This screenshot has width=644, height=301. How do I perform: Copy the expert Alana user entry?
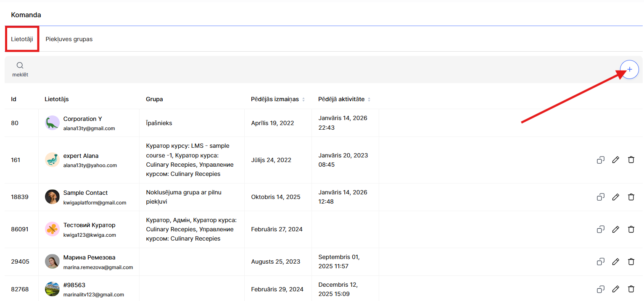pyautogui.click(x=600, y=160)
